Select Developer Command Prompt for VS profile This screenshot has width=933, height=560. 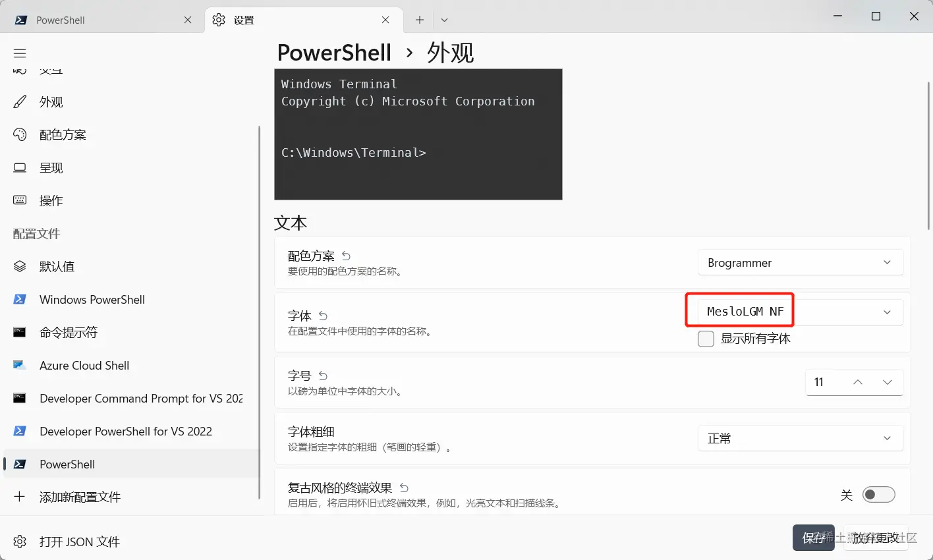[131, 399]
